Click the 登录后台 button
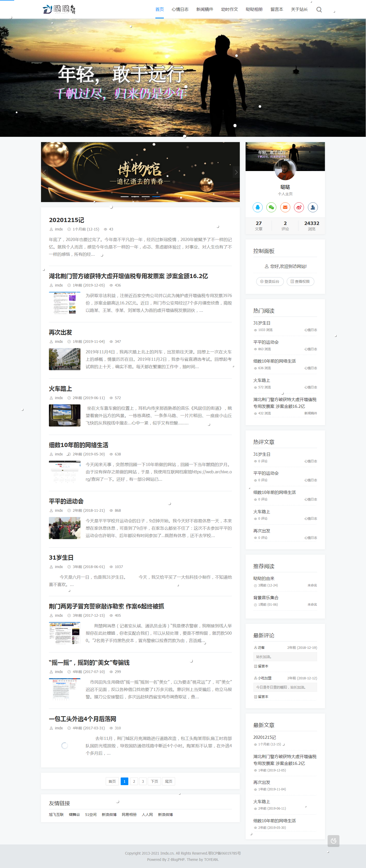The width and height of the screenshot is (366, 868). click(x=270, y=281)
